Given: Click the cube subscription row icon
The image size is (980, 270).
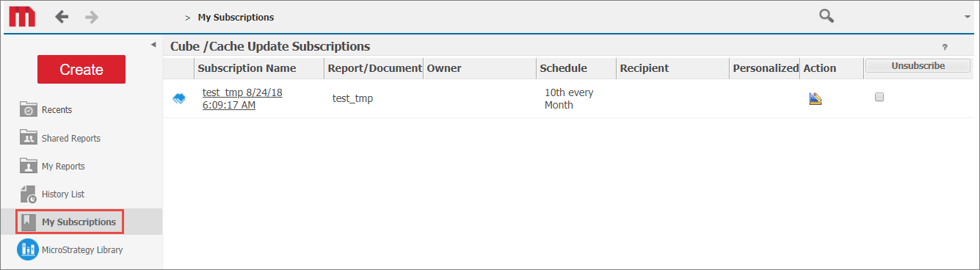Looking at the screenshot, I should 179,98.
